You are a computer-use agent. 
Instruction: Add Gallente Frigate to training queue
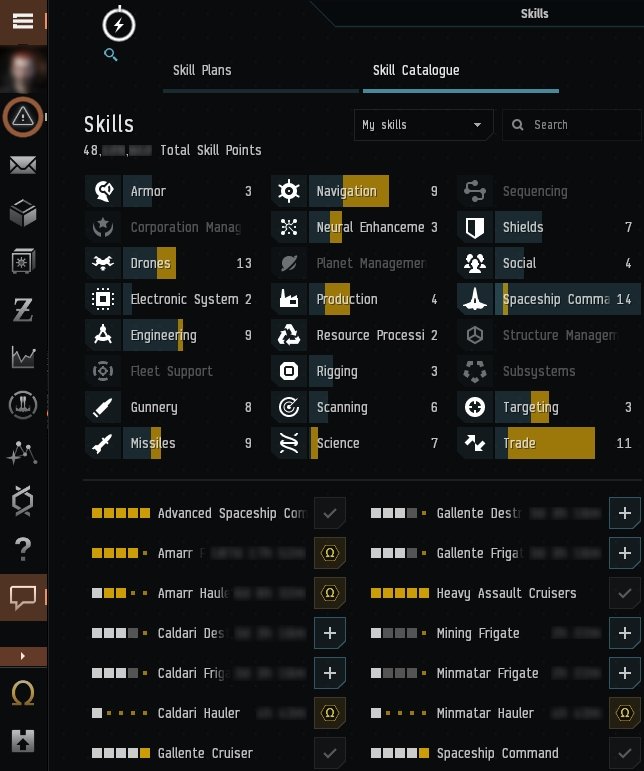click(624, 553)
